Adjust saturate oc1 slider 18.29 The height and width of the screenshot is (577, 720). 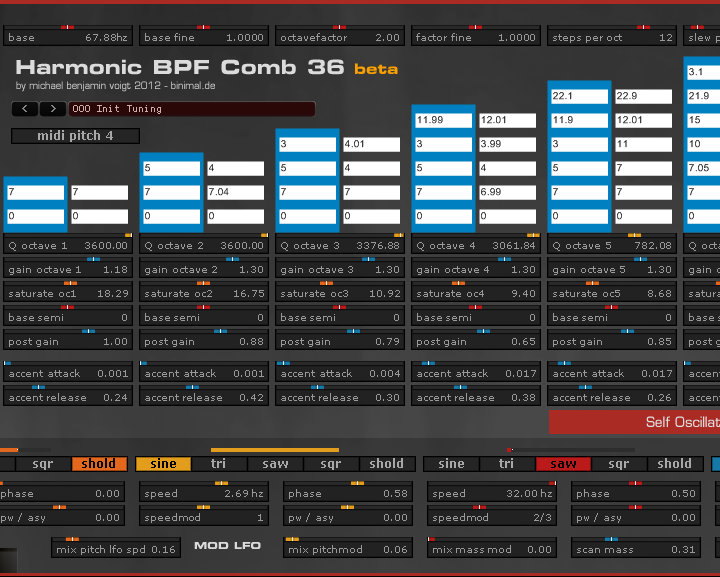68,291
